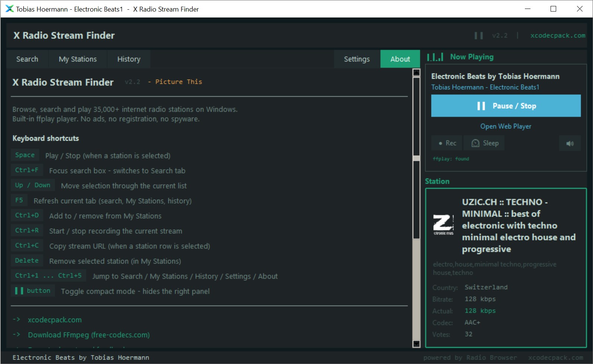Image resolution: width=593 pixels, height=364 pixels.
Task: Go to the Settings tab
Action: pos(357,59)
